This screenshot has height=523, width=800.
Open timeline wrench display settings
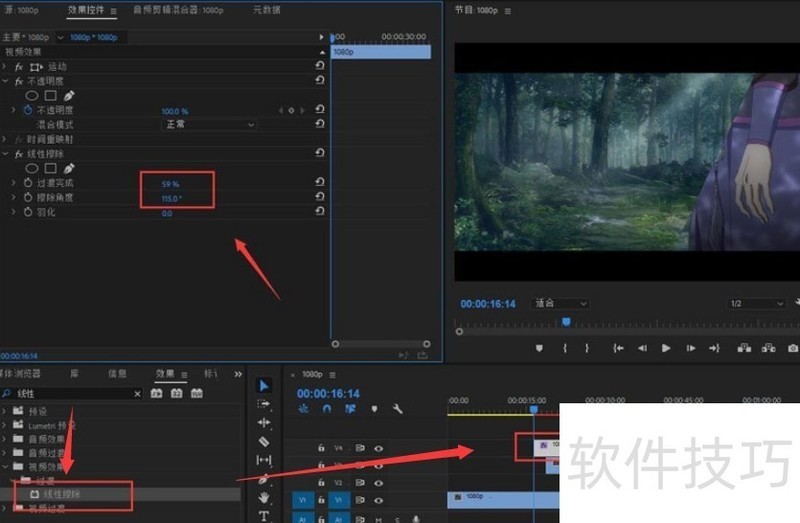(397, 409)
